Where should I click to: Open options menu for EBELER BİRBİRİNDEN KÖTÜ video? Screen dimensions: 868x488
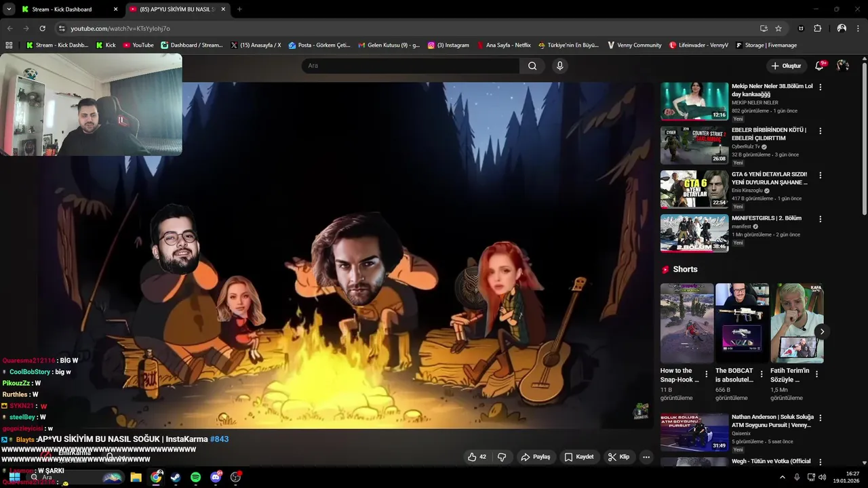point(821,131)
